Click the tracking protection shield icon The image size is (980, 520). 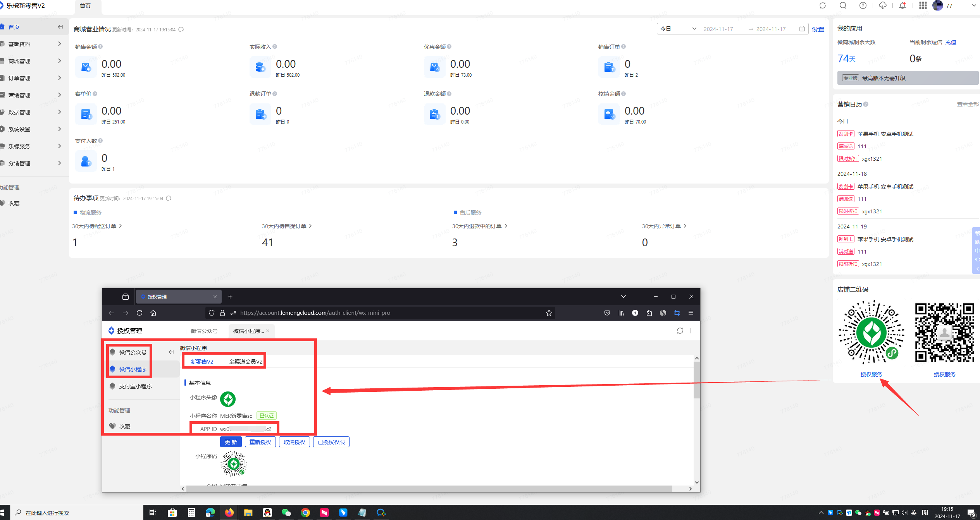click(212, 313)
